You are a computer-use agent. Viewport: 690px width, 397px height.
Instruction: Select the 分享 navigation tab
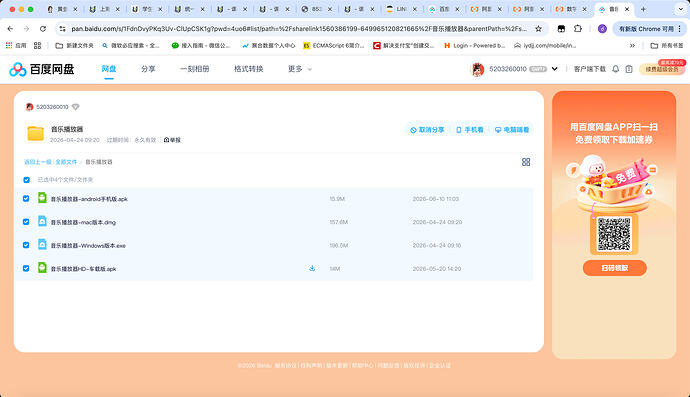148,69
